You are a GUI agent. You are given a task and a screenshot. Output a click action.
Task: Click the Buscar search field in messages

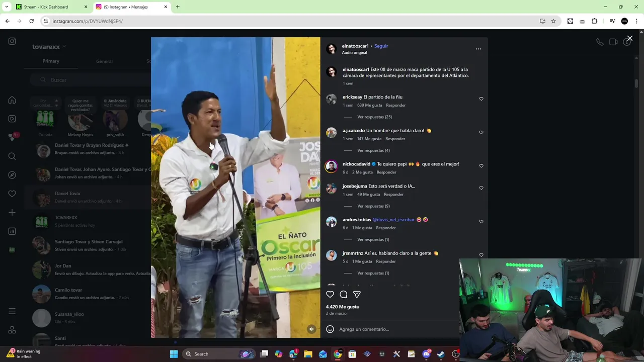(91, 80)
